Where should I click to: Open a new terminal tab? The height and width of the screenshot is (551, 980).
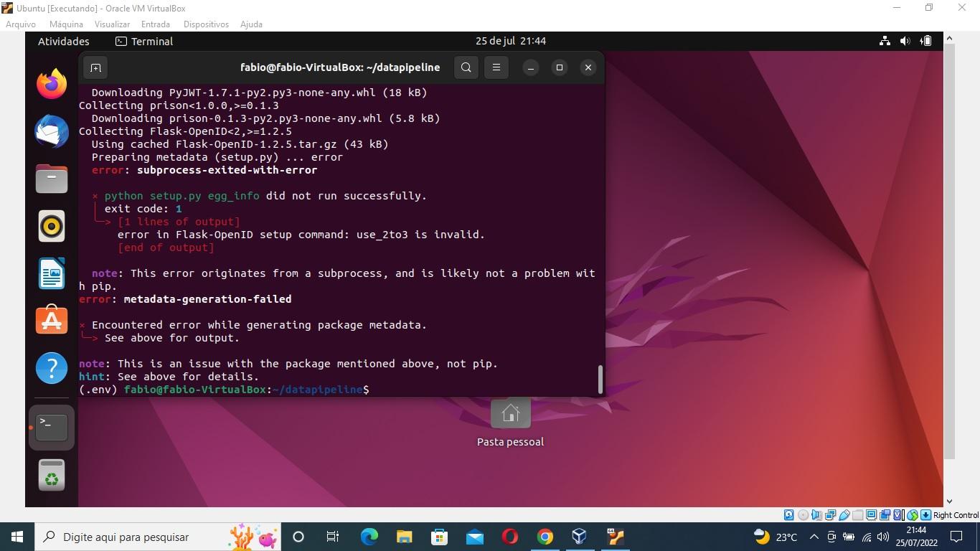click(95, 67)
